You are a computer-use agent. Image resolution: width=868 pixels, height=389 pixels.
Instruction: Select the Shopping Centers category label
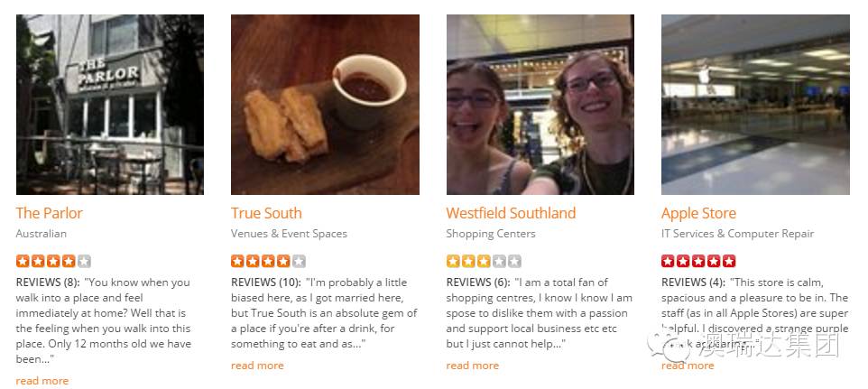[491, 234]
